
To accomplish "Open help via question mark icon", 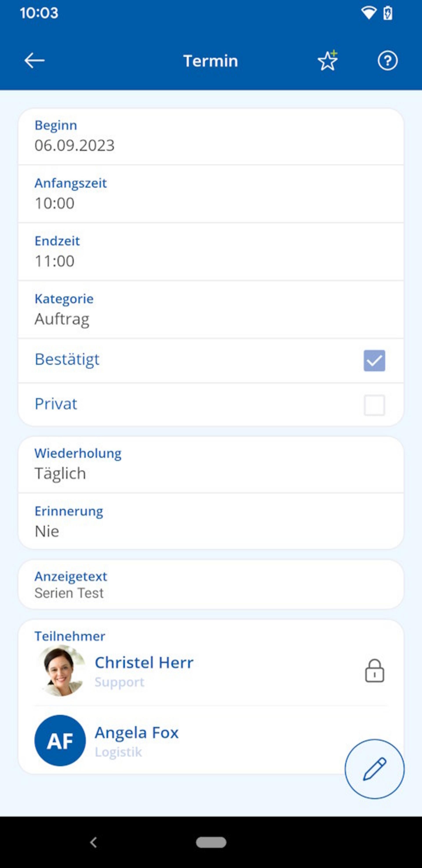I will (x=387, y=61).
